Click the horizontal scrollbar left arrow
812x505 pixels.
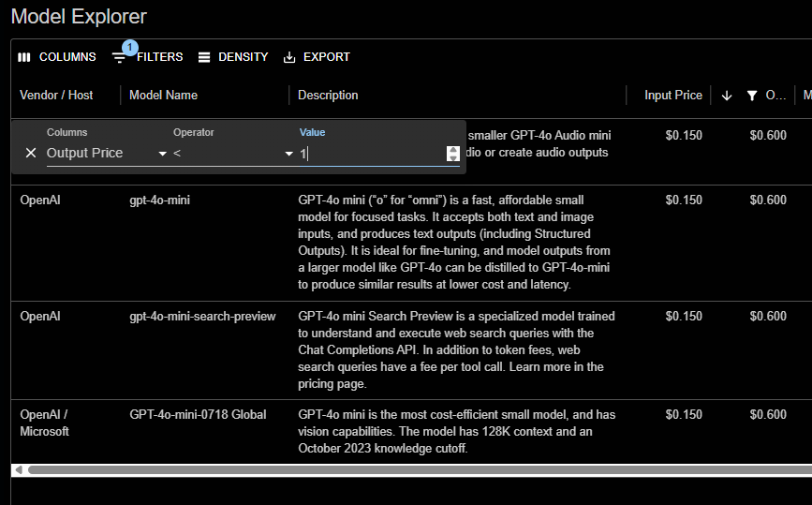click(19, 469)
